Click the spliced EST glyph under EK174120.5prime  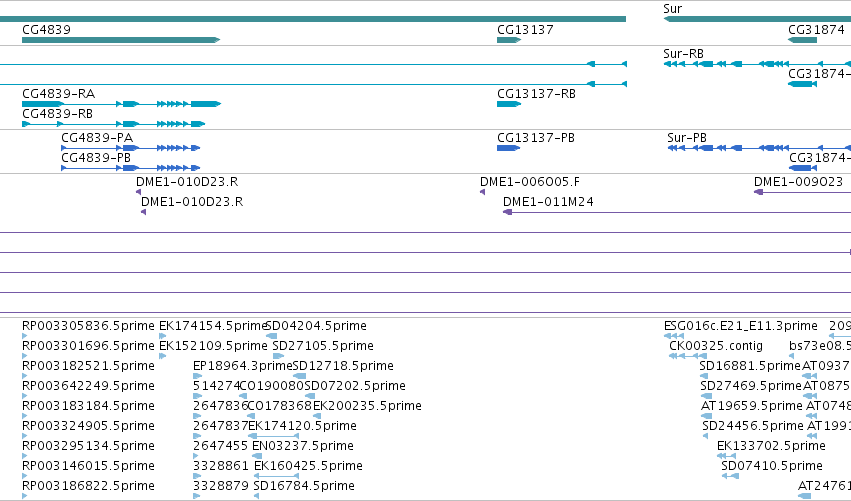pos(274,436)
